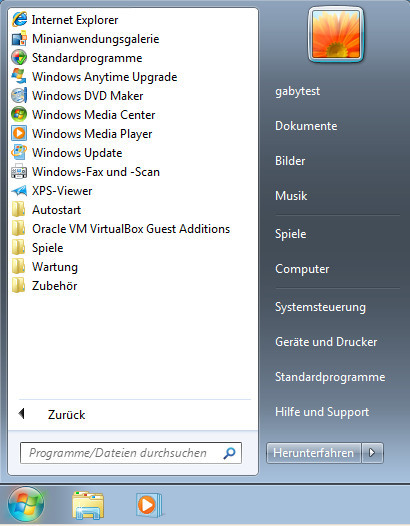Click the Herunterfahren button
Viewport: 410px width, 526px height.
pos(313,453)
